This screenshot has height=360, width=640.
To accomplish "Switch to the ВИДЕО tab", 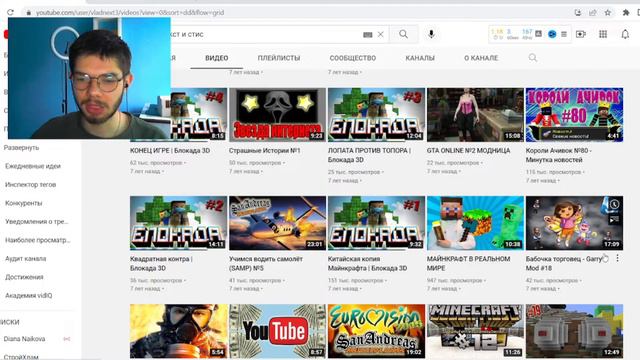I will (217, 58).
